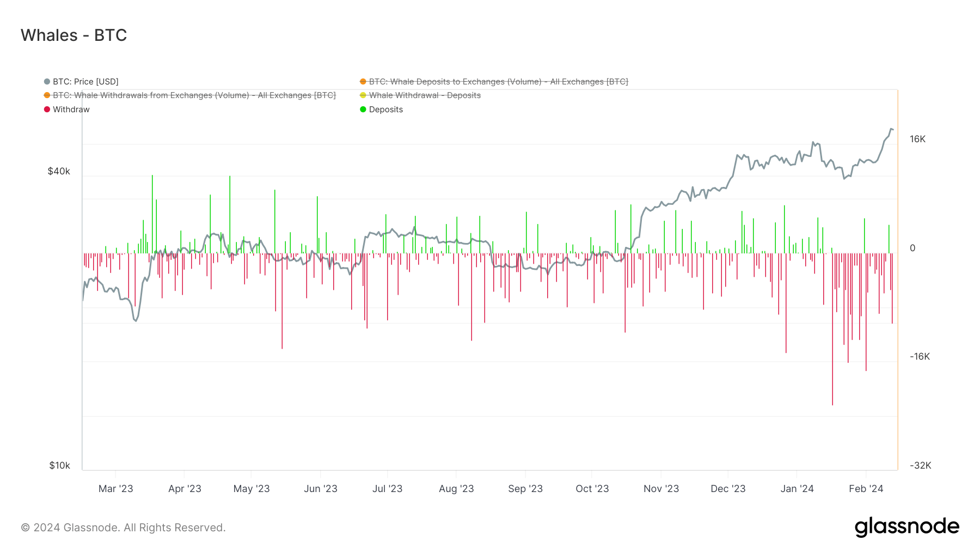Click the glassnode logo

coord(906,527)
